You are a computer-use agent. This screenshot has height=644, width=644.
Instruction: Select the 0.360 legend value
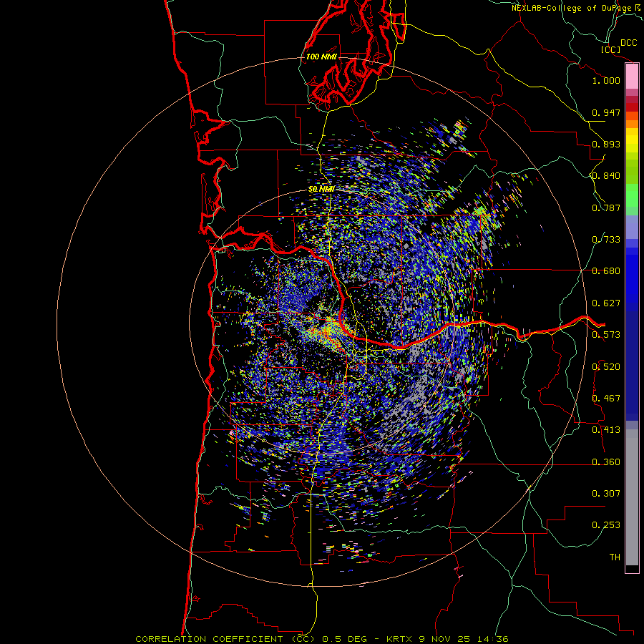pos(606,462)
